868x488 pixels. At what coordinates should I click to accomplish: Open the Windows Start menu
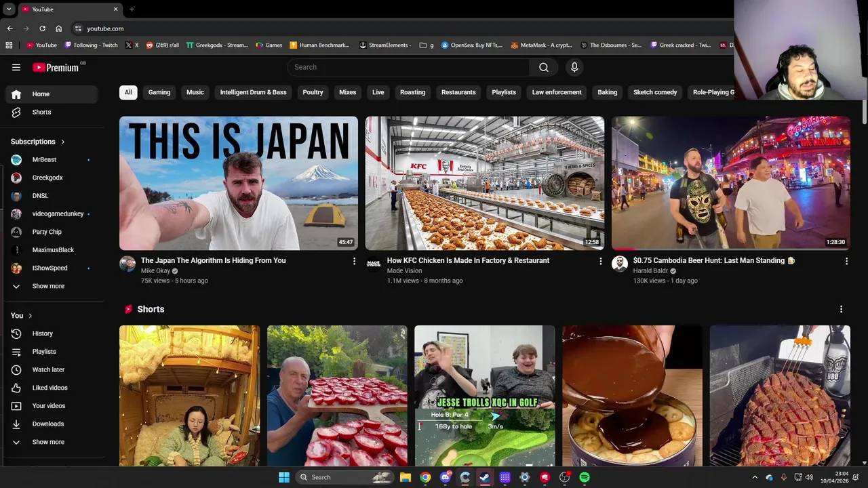[284, 477]
